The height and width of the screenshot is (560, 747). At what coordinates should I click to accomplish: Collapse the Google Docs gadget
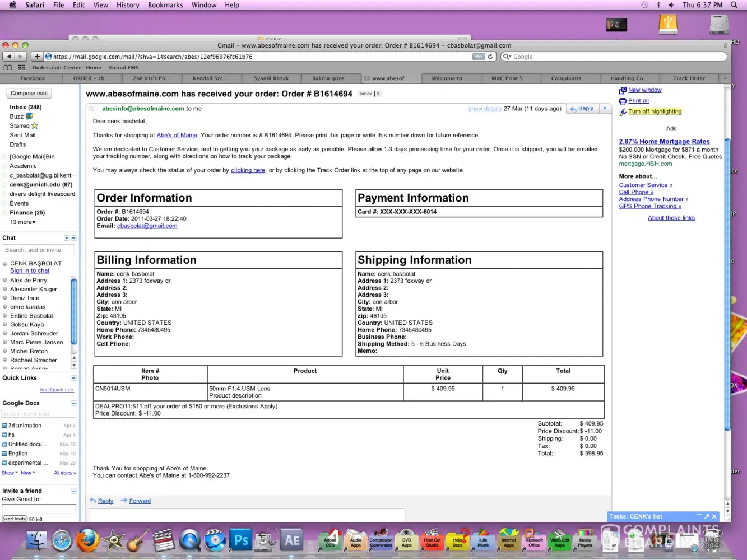tap(73, 403)
